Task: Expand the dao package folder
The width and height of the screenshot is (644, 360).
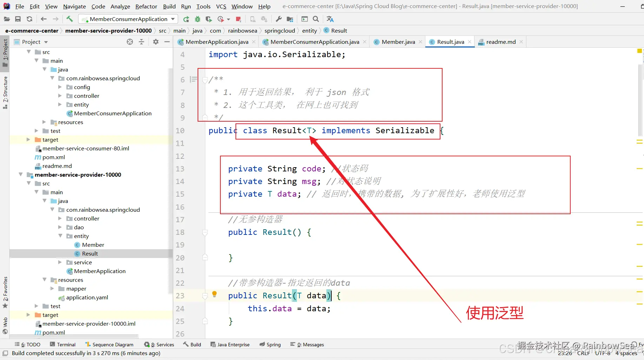Action: point(60,227)
